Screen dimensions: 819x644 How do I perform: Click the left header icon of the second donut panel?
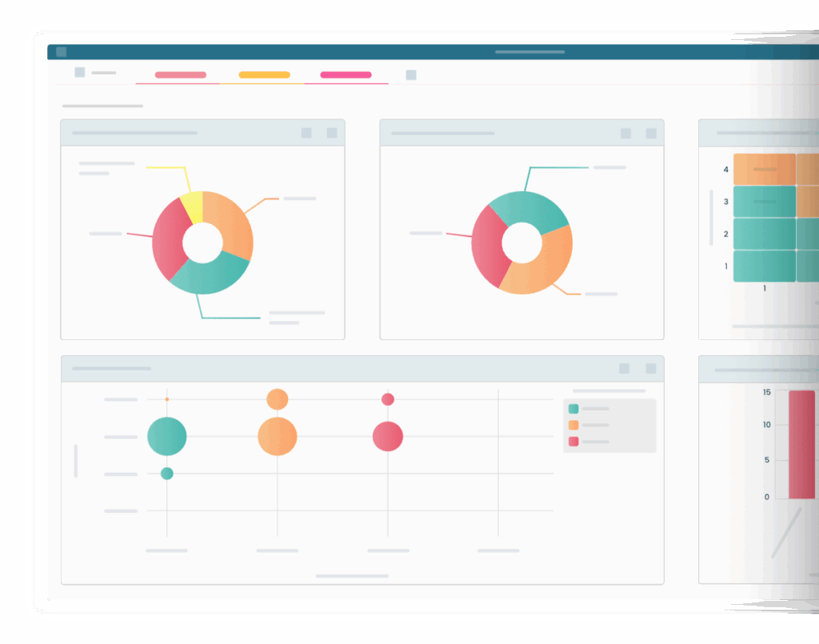625,134
